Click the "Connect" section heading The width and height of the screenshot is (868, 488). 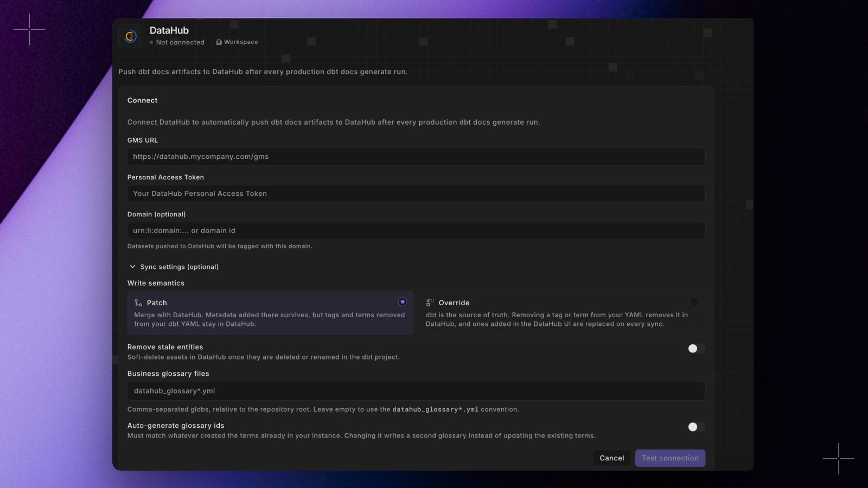[x=143, y=100]
